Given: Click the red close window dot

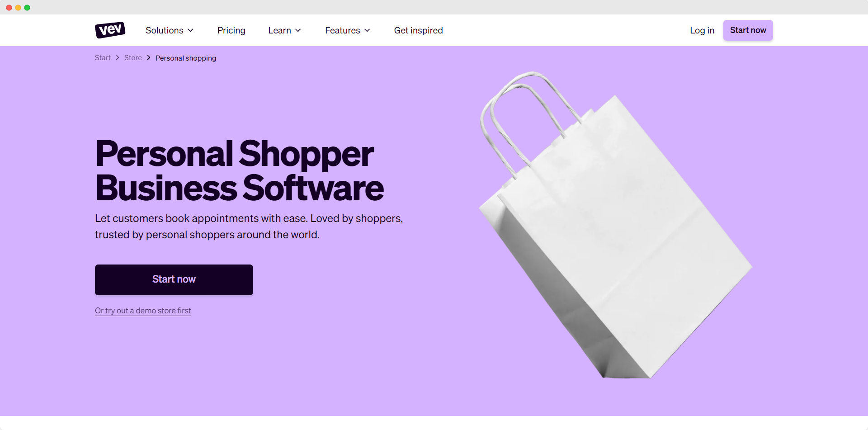Looking at the screenshot, I should [x=9, y=8].
